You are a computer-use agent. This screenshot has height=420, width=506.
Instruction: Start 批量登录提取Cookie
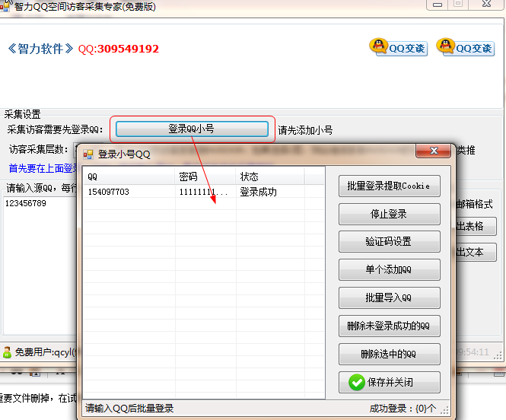[x=389, y=186]
